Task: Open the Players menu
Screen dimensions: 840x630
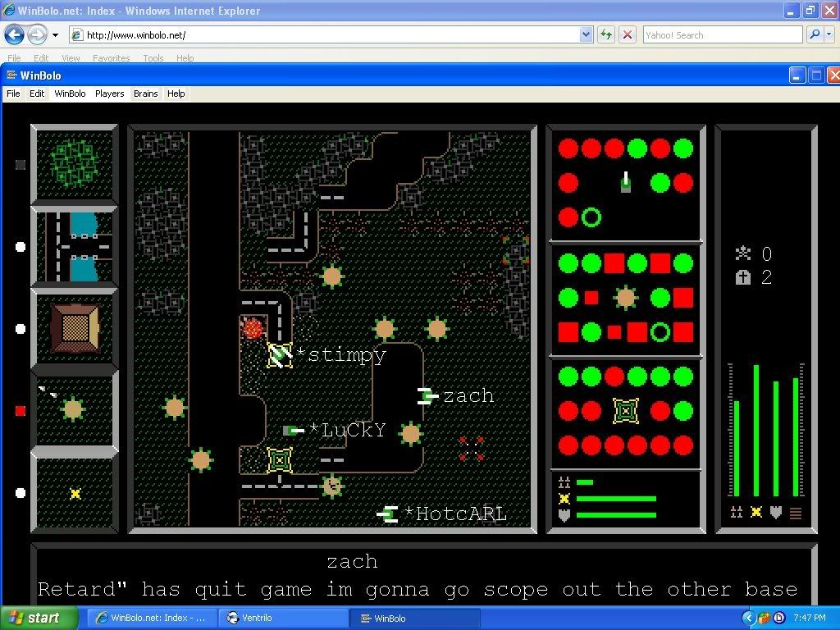Action: 109,94
